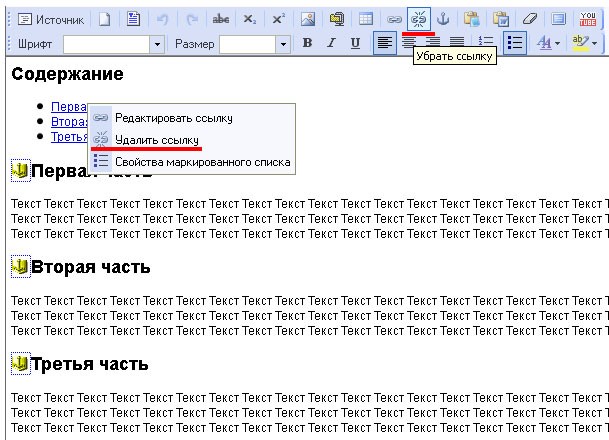
Task: Toggle bold formatting
Action: pyautogui.click(x=307, y=43)
